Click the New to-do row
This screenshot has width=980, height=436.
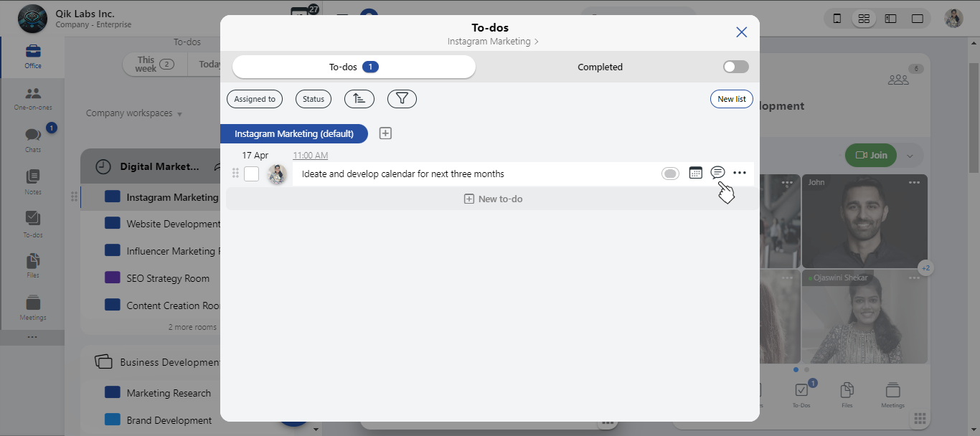(x=492, y=199)
